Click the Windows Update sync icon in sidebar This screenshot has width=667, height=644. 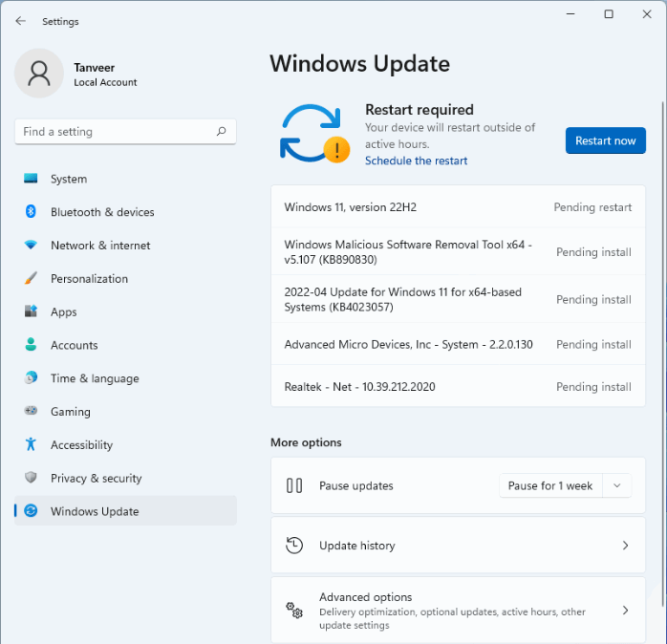pos(31,510)
